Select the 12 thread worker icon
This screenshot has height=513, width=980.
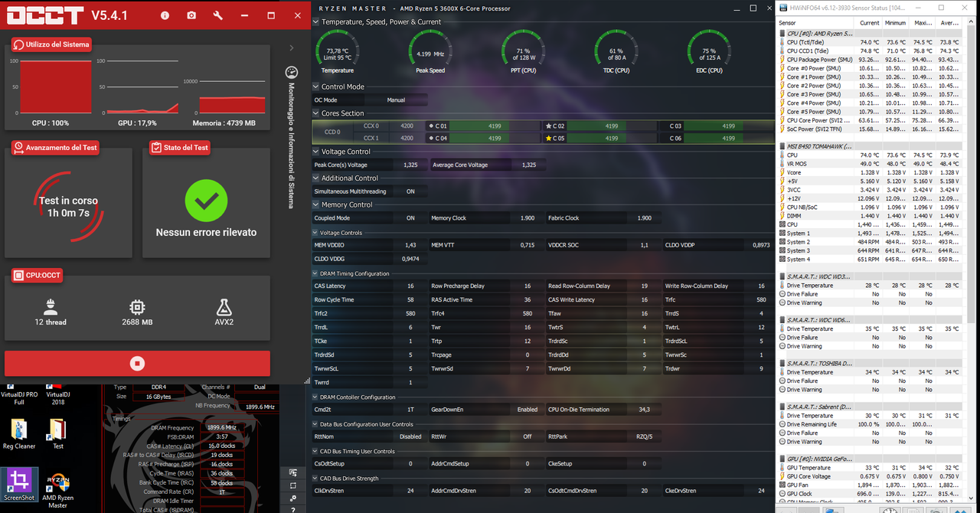[x=51, y=307]
